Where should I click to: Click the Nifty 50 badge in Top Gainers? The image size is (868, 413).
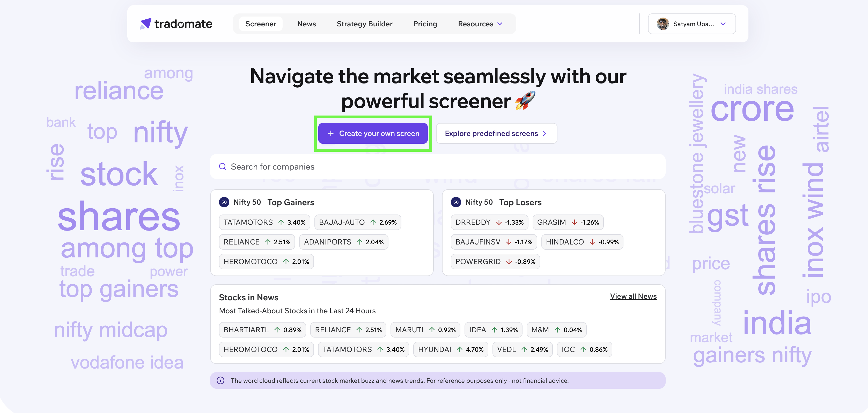pos(224,202)
